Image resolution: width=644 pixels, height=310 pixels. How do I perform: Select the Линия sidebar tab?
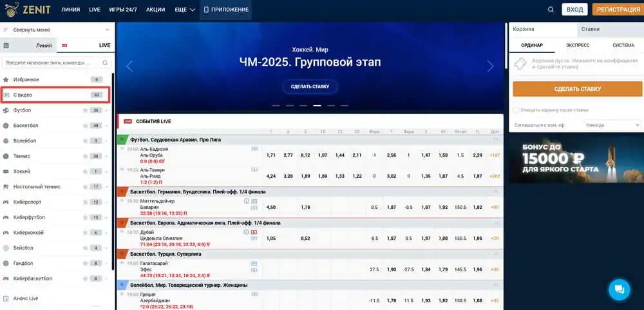28,45
